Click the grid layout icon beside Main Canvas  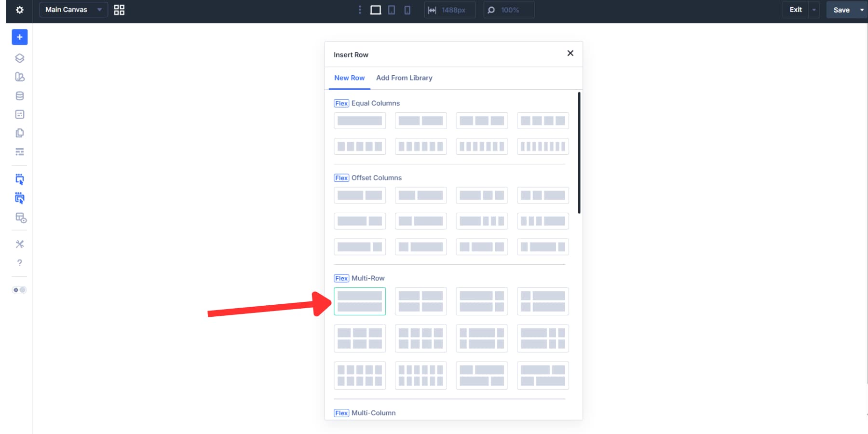(x=119, y=10)
